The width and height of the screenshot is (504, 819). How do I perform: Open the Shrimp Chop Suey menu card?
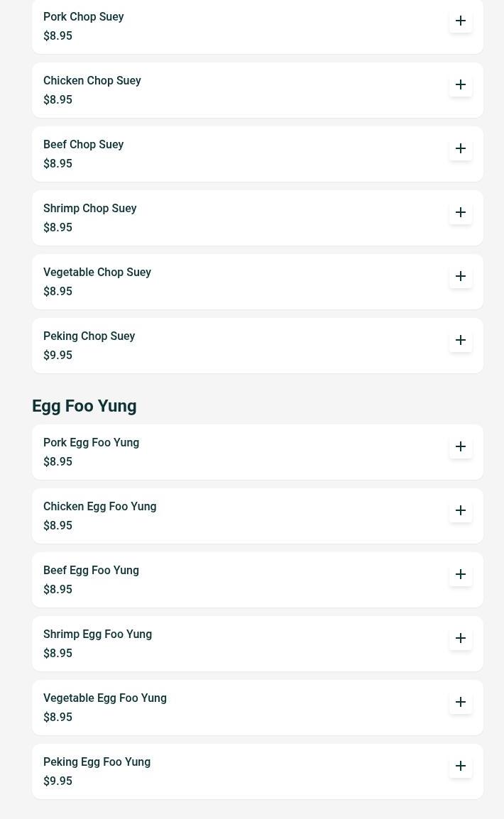tap(258, 218)
